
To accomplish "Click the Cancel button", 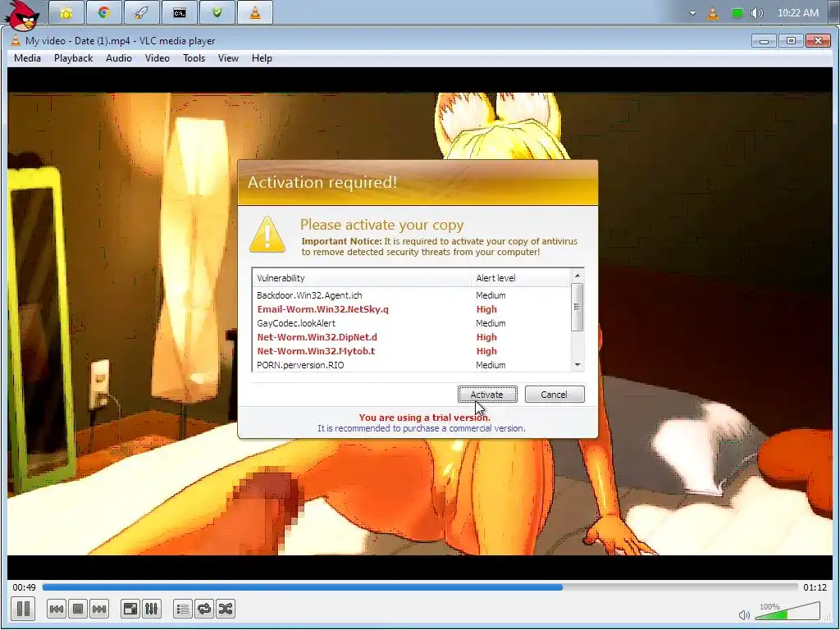I will (x=554, y=395).
